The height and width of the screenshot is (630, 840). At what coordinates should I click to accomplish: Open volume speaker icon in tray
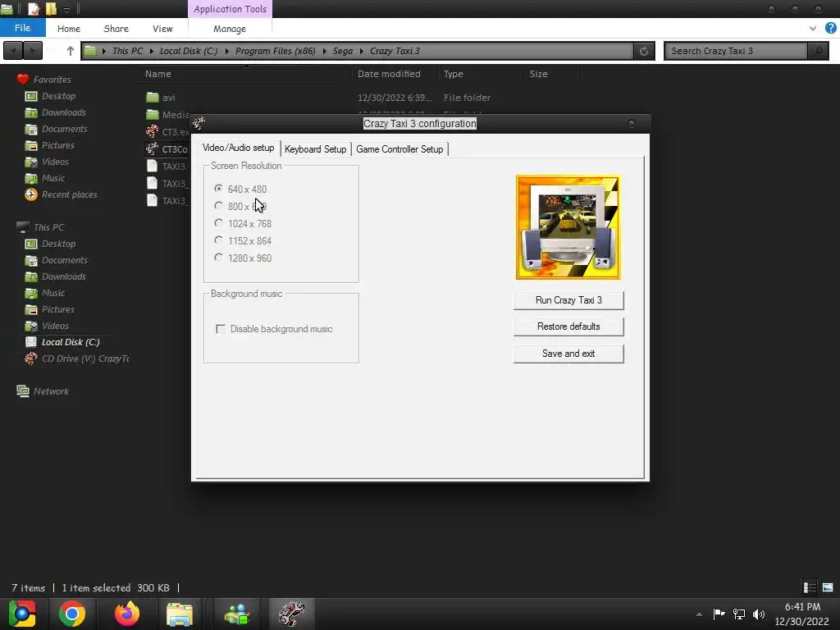click(x=759, y=614)
